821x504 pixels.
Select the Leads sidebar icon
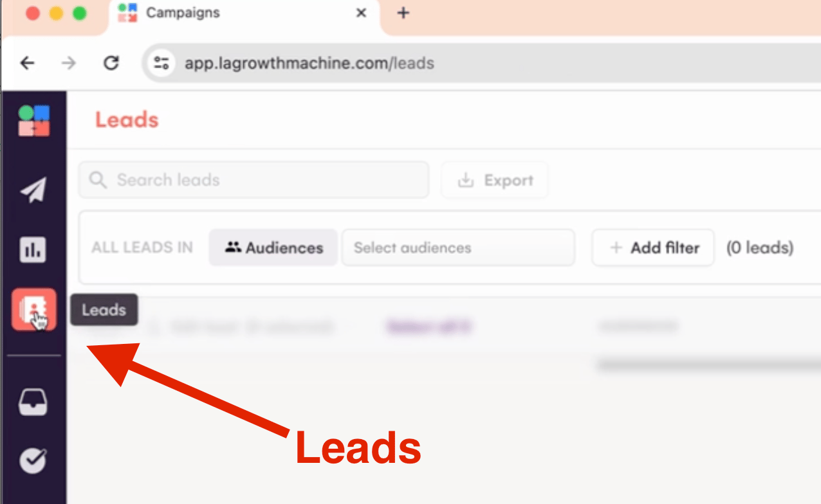pos(34,310)
